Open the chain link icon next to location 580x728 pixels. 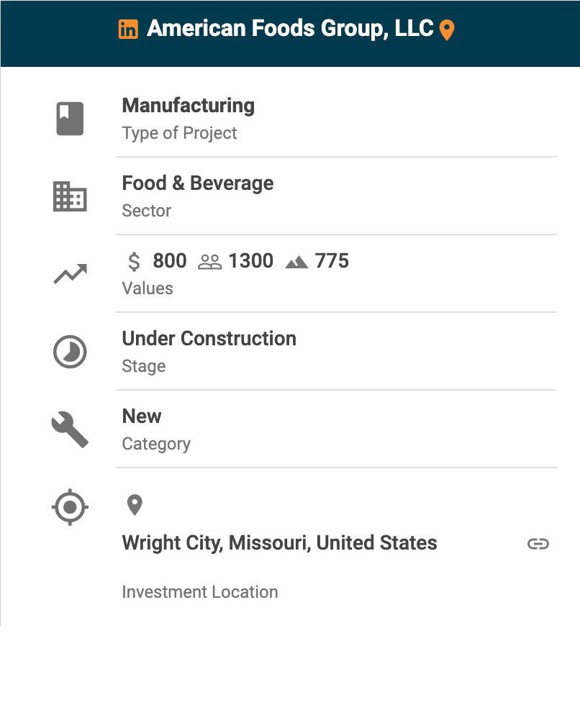click(x=538, y=544)
